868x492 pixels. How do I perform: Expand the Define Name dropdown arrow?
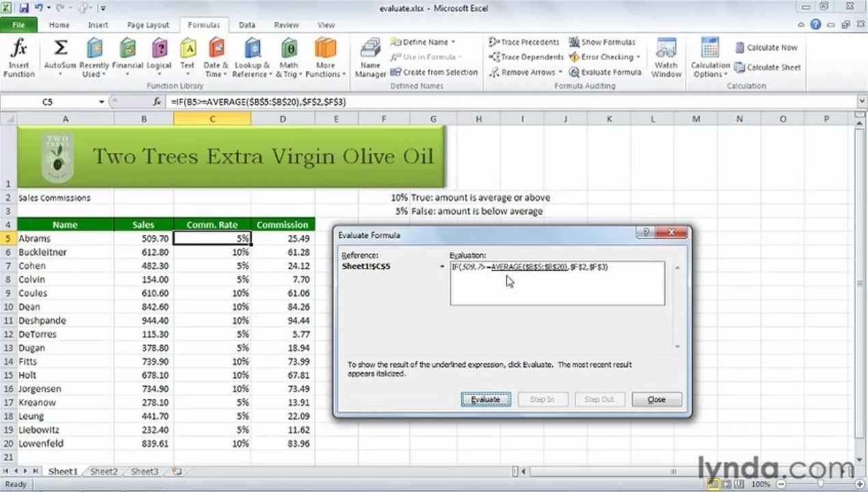(452, 42)
